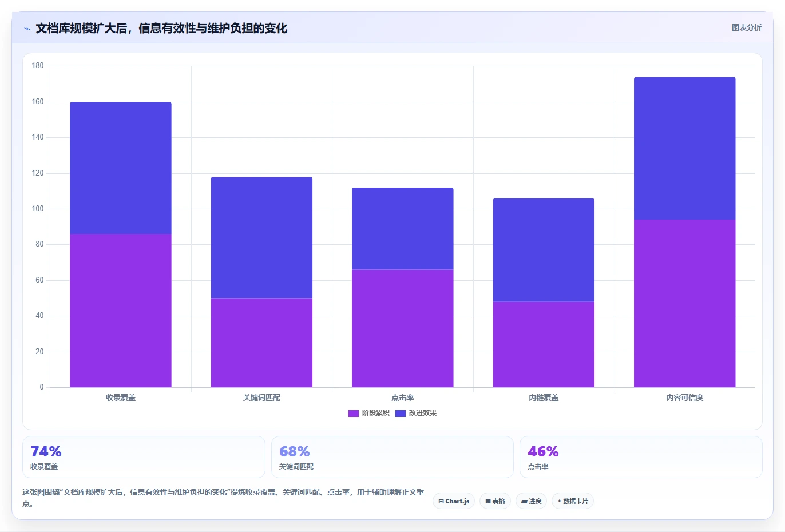Click the 68% 关键词匹配 stat card

(392, 457)
